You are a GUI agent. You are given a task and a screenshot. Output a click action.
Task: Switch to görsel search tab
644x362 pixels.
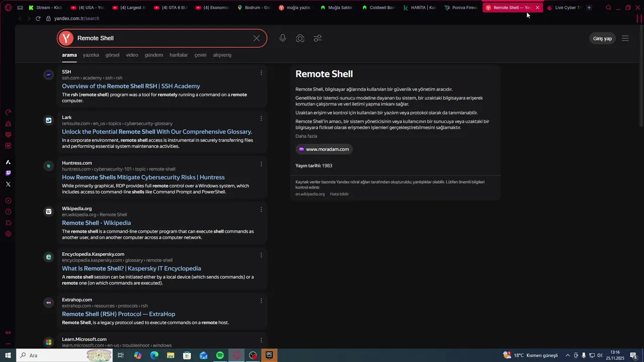[112, 55]
